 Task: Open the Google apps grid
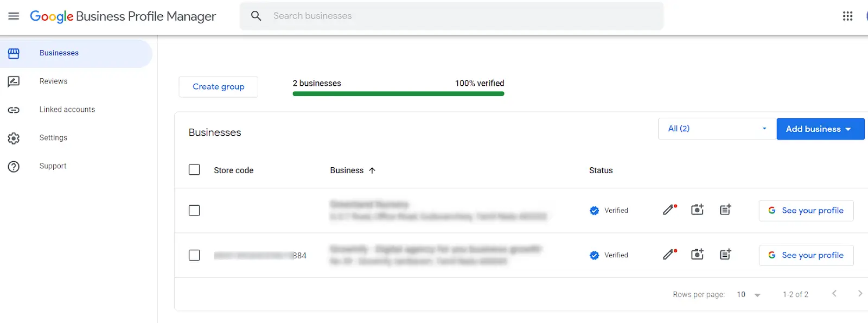847,16
